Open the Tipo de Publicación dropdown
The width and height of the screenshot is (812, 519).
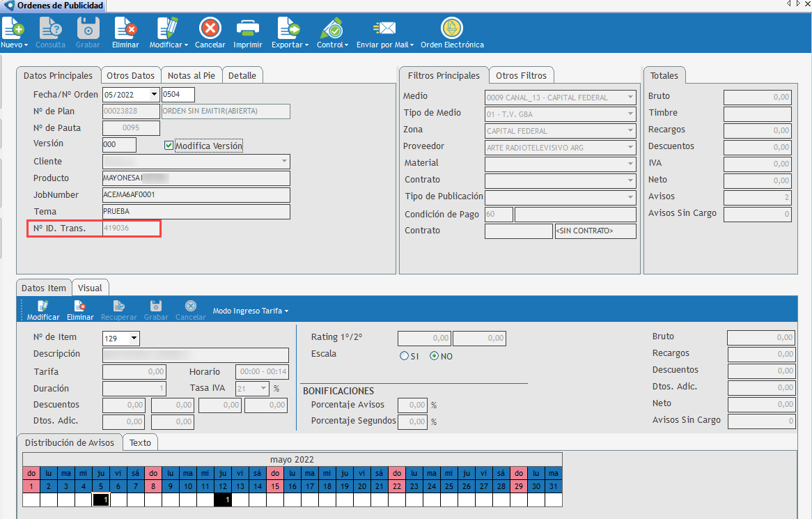[630, 197]
